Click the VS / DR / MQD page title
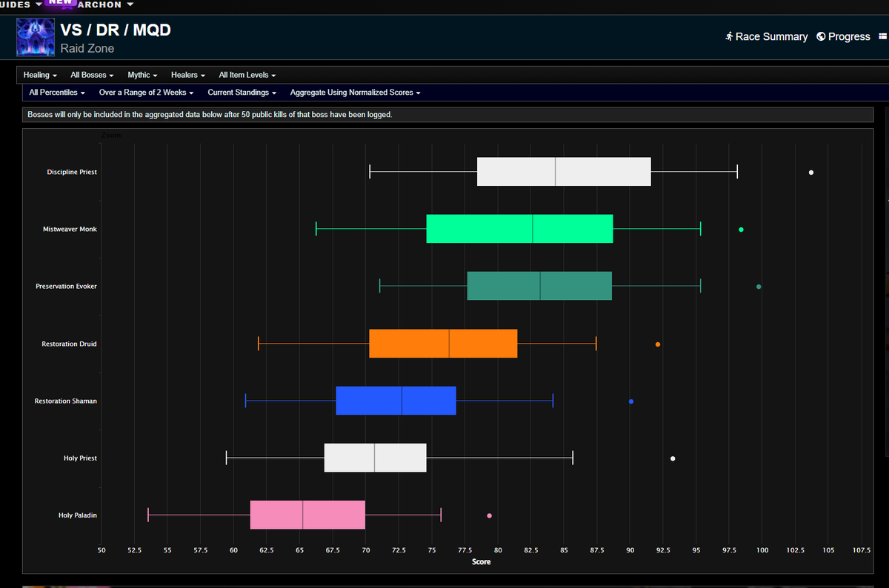The height and width of the screenshot is (588, 889). point(116,31)
